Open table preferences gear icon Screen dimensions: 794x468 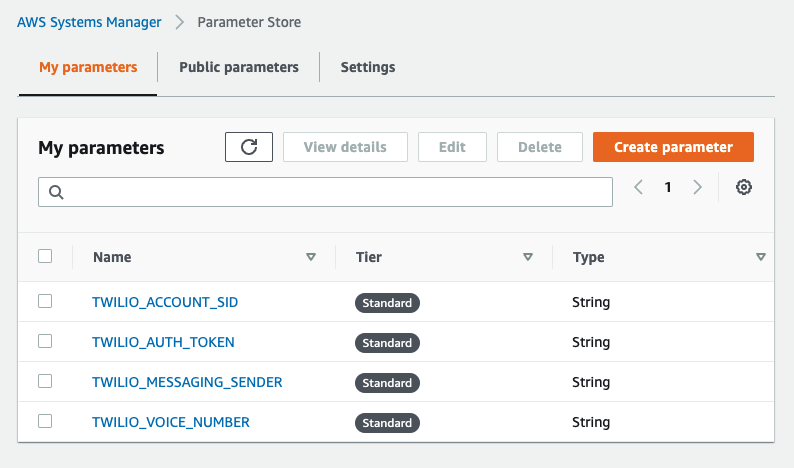(x=743, y=187)
